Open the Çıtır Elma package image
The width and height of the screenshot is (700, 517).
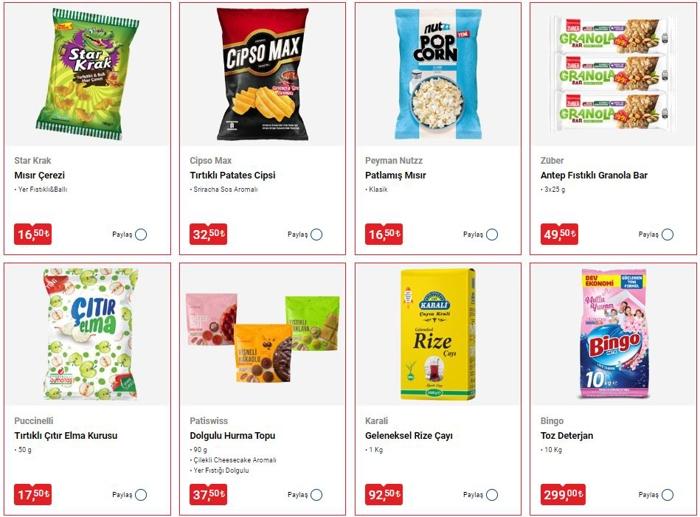click(91, 334)
